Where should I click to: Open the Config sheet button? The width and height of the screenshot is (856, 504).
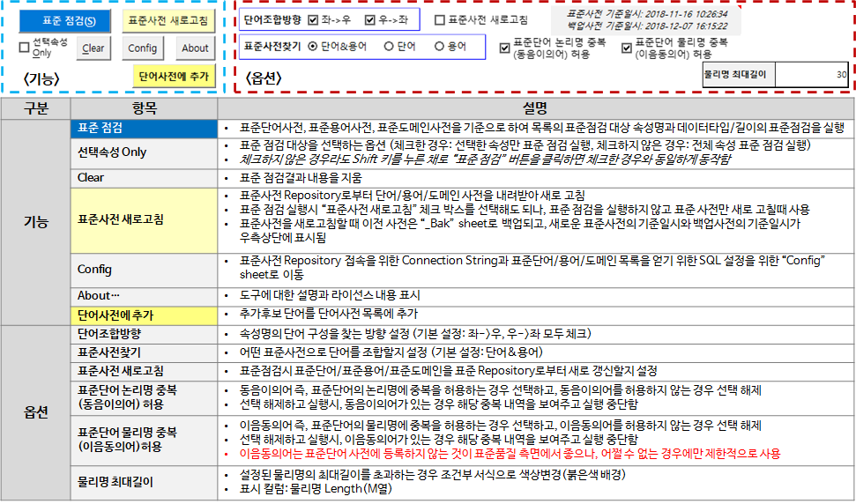143,48
